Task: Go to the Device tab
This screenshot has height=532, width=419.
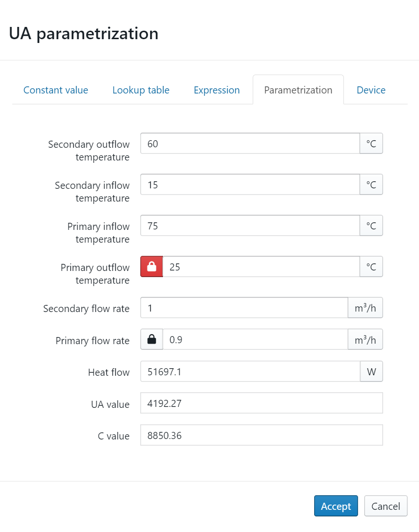Action: pos(371,90)
